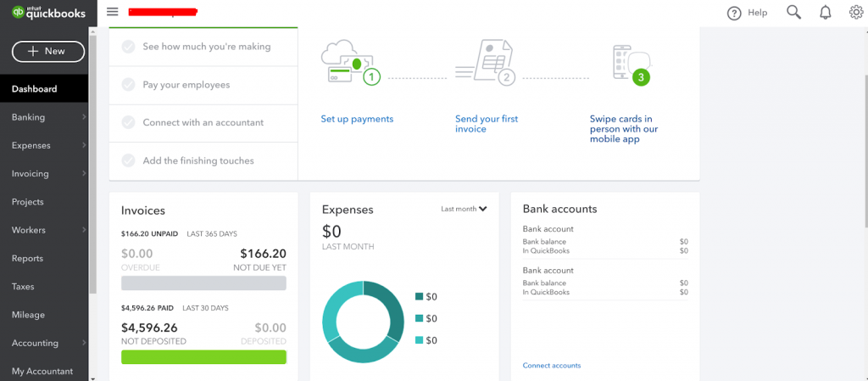
Task: Open search with the magnifying glass
Action: point(793,12)
